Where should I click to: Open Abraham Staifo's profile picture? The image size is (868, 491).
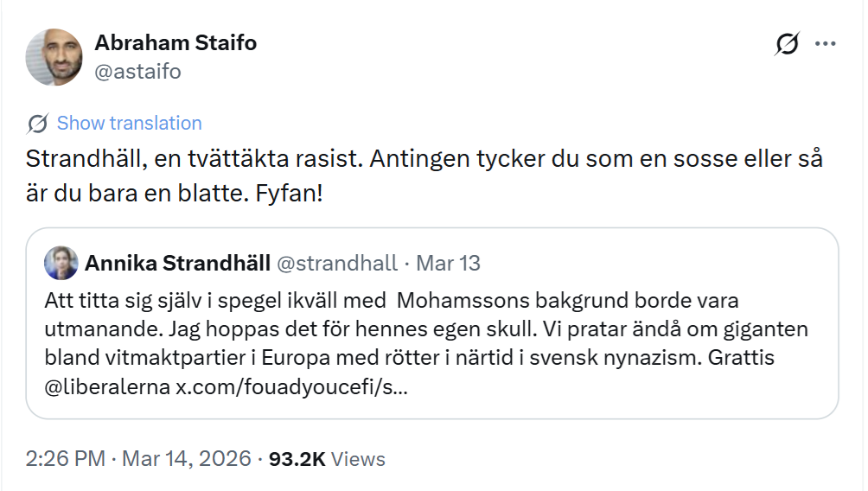54,57
